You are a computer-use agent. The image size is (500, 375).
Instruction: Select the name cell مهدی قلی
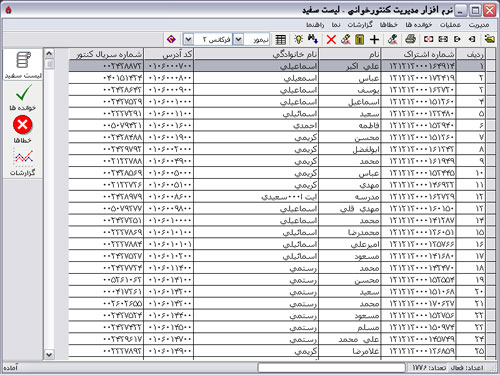click(350, 209)
